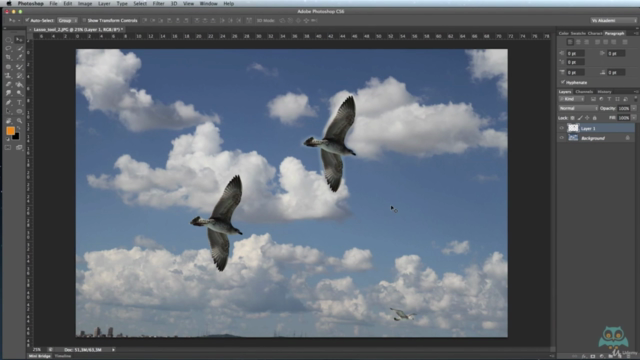Click the black background color swatch
The height and width of the screenshot is (360, 640).
click(16, 137)
